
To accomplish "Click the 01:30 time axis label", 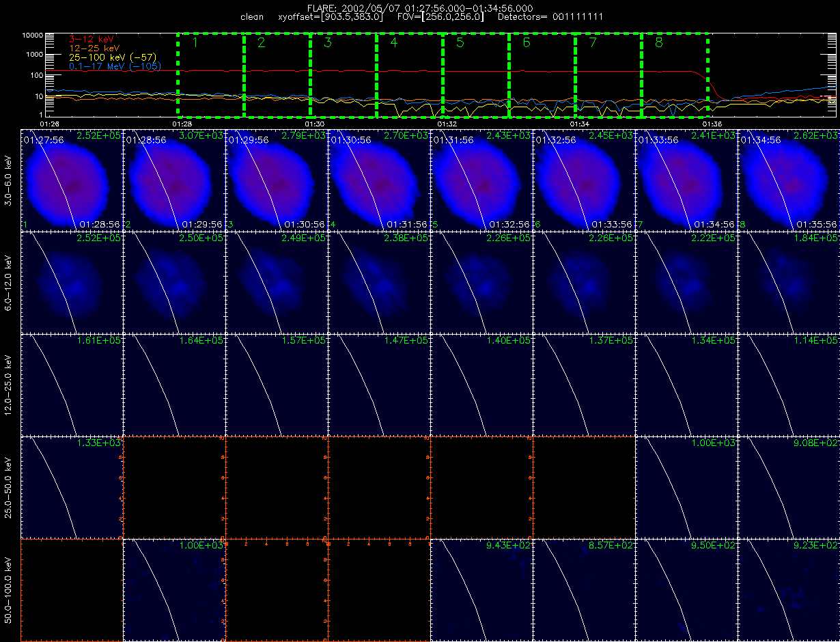I will pyautogui.click(x=314, y=124).
